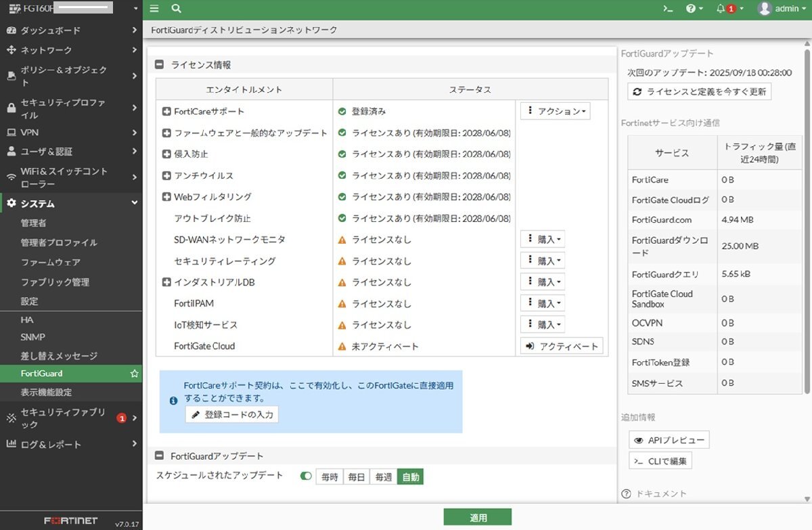This screenshot has height=530, width=812.
Task: Open the notifications bell icon
Action: 721,9
